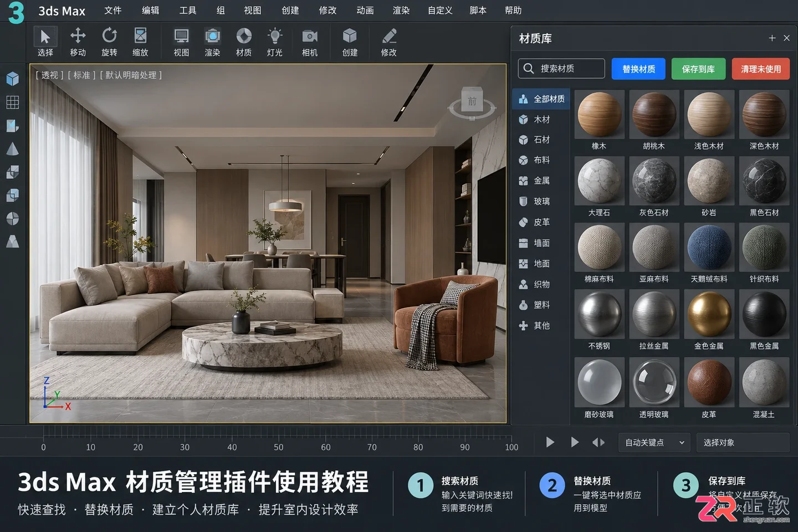Open the 其他 category

pyautogui.click(x=541, y=326)
